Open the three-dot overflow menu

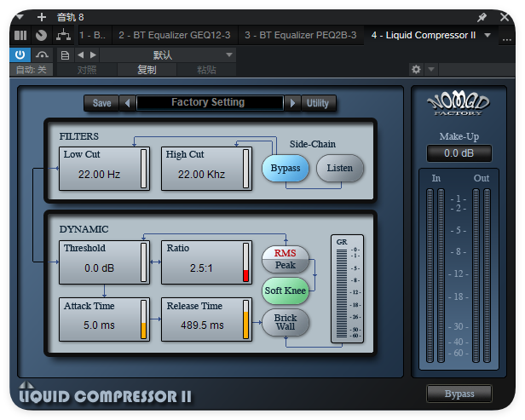(507, 39)
